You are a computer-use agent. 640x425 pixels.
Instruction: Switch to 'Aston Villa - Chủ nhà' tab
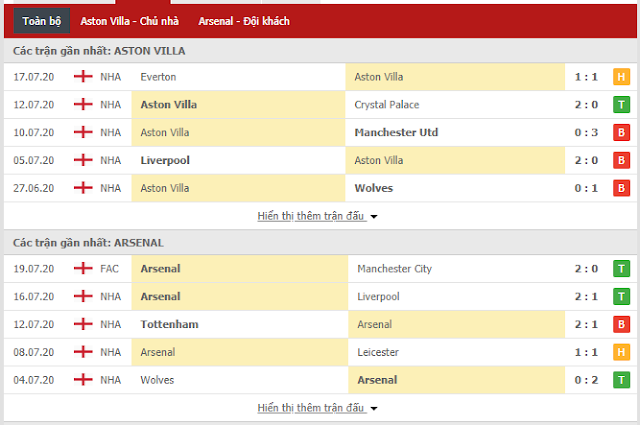coord(129,21)
